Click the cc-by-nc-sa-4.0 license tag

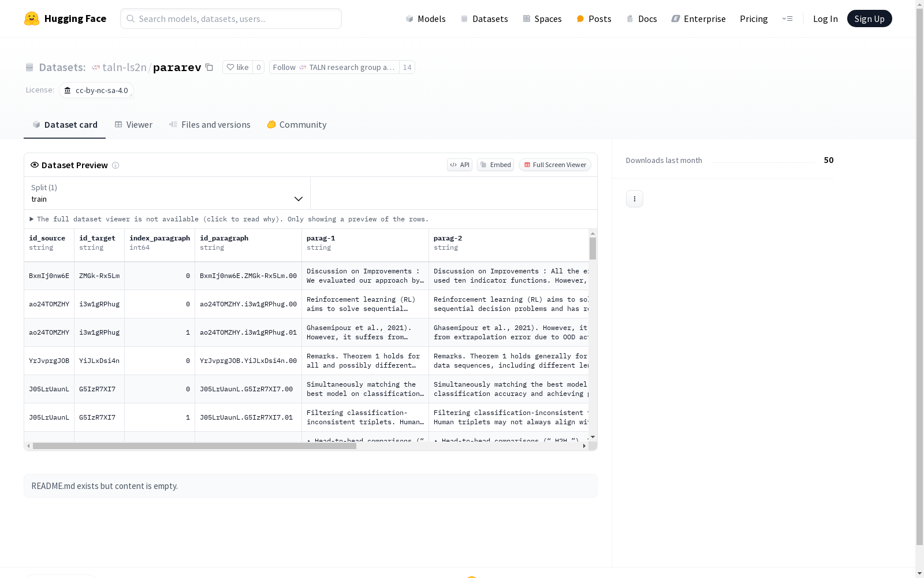pyautogui.click(x=96, y=91)
